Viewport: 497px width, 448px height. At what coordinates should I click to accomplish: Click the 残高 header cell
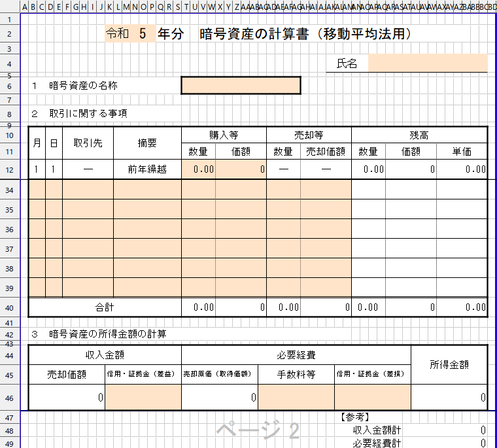click(x=419, y=135)
